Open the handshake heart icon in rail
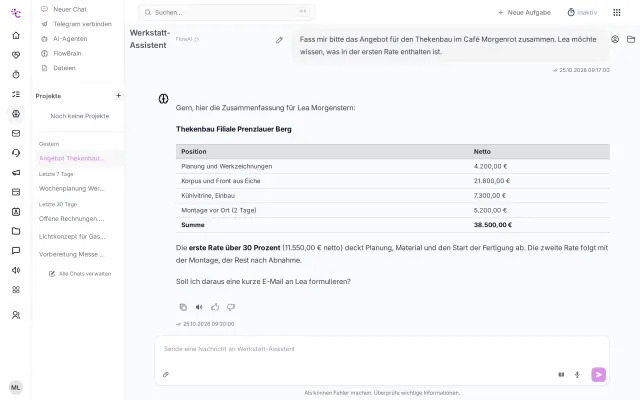The width and height of the screenshot is (640, 400). 16,55
